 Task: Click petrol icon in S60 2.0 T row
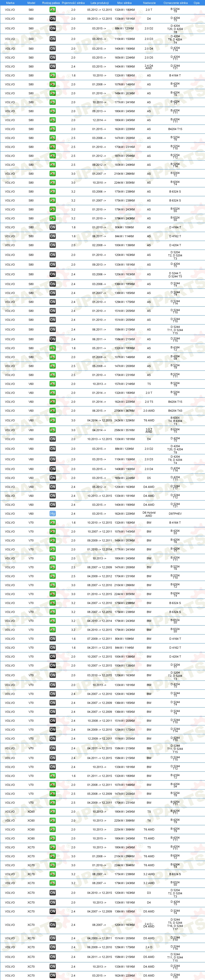point(52,9)
